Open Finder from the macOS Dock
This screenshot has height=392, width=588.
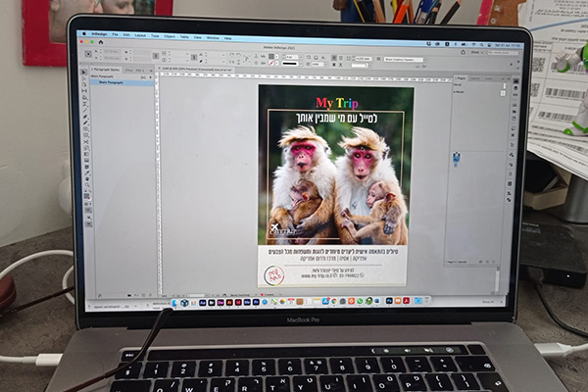coord(175,303)
